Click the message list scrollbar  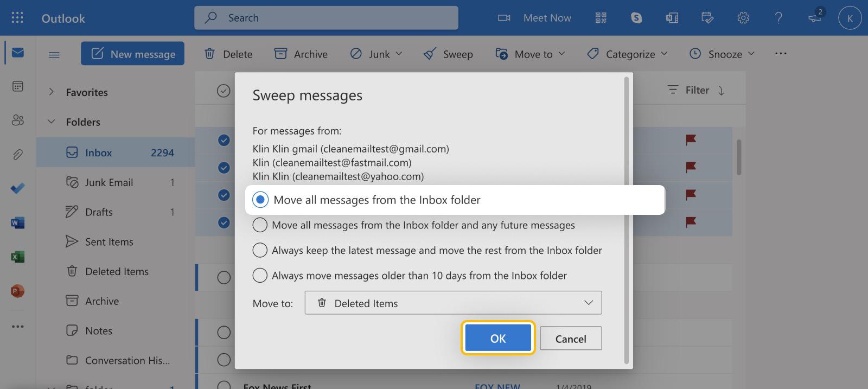coord(739,157)
